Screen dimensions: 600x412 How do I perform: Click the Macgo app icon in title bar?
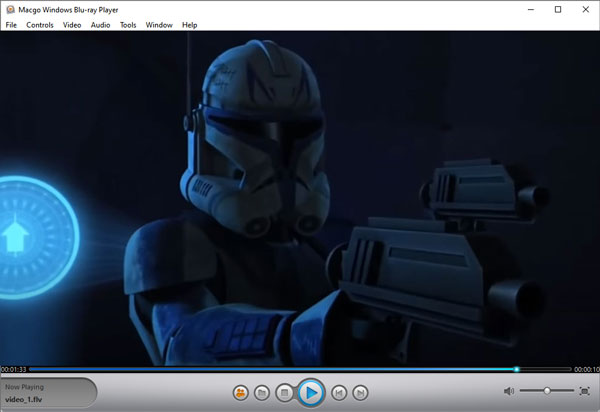coord(10,10)
